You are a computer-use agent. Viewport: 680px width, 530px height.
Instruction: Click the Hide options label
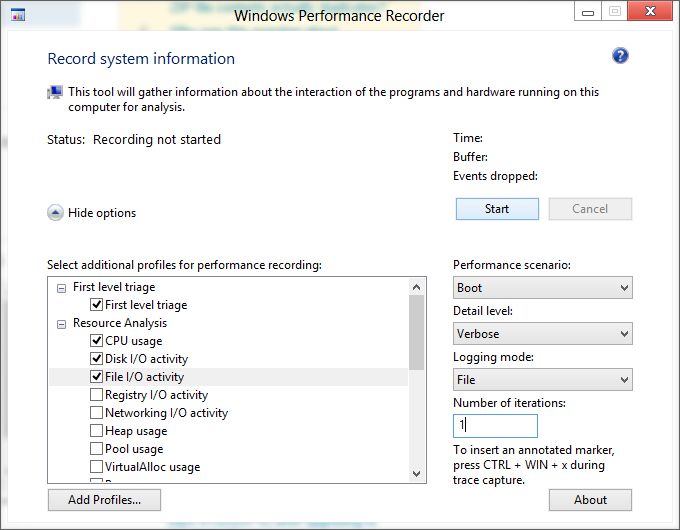(x=102, y=213)
